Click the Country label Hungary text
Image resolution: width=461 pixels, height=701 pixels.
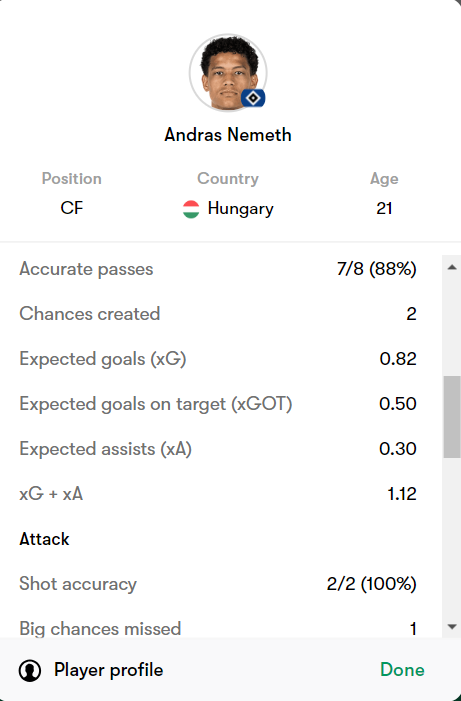241,209
